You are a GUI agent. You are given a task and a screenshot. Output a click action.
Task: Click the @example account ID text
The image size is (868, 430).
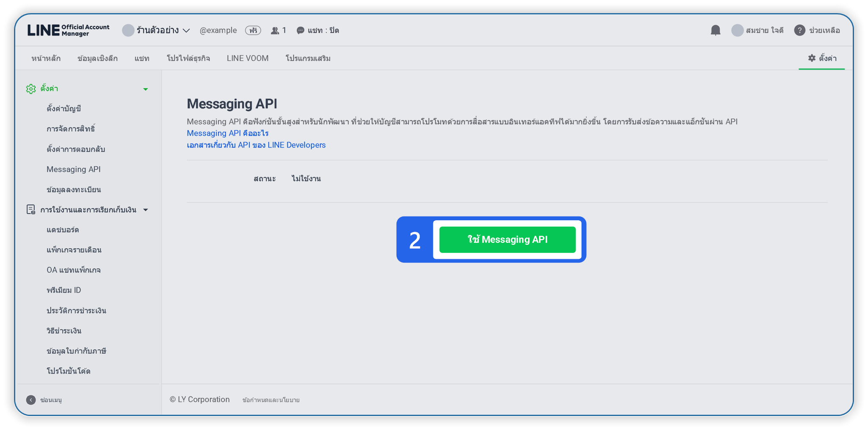(218, 31)
